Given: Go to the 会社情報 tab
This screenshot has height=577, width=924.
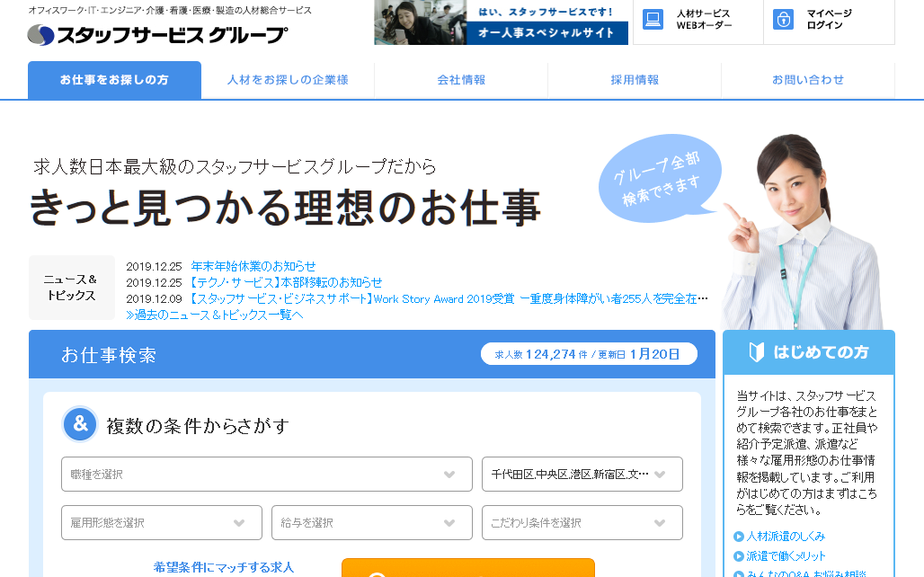Looking at the screenshot, I should (461, 80).
